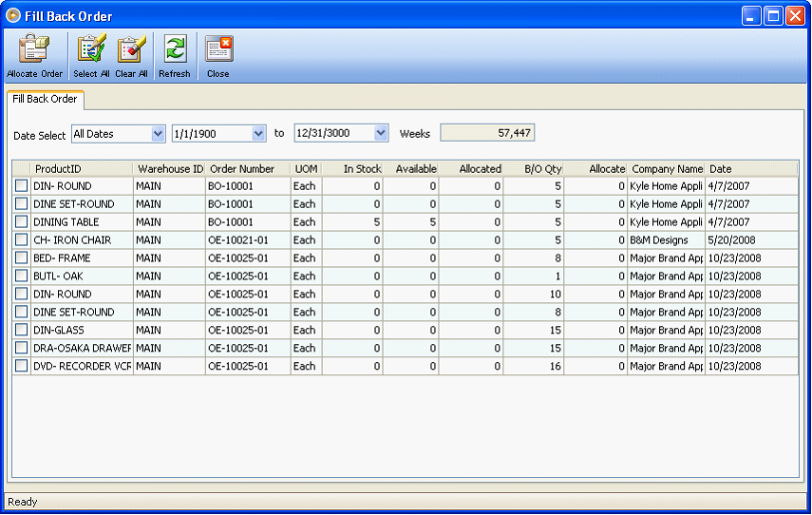Click the Clear All toolbar icon
The height and width of the screenshot is (515, 812).
tap(132, 56)
